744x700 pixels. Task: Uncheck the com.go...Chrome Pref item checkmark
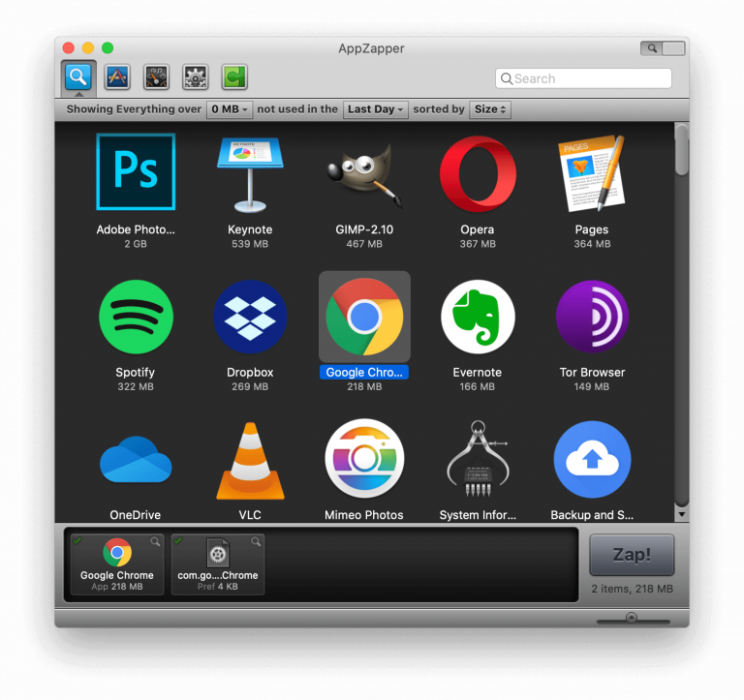coord(178,540)
